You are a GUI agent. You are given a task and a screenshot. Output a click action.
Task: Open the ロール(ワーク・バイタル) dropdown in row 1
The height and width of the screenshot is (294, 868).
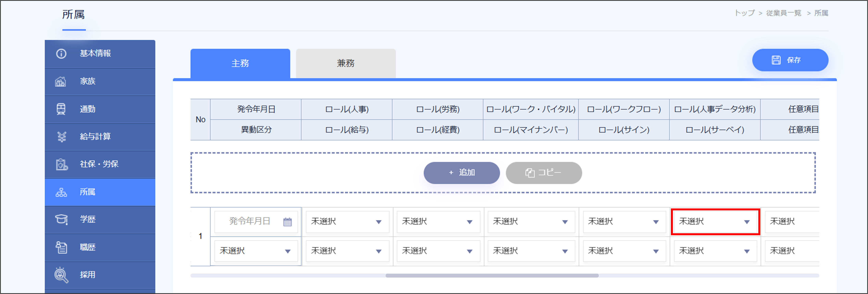pyautogui.click(x=531, y=222)
